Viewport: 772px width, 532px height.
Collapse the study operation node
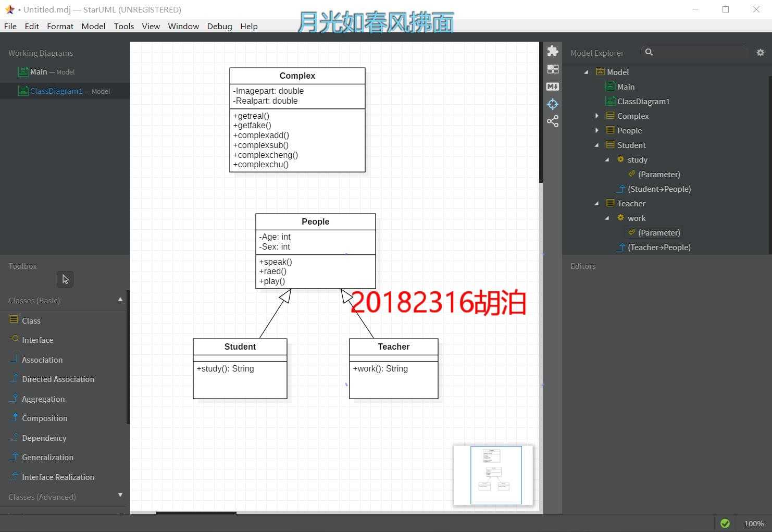click(x=607, y=159)
